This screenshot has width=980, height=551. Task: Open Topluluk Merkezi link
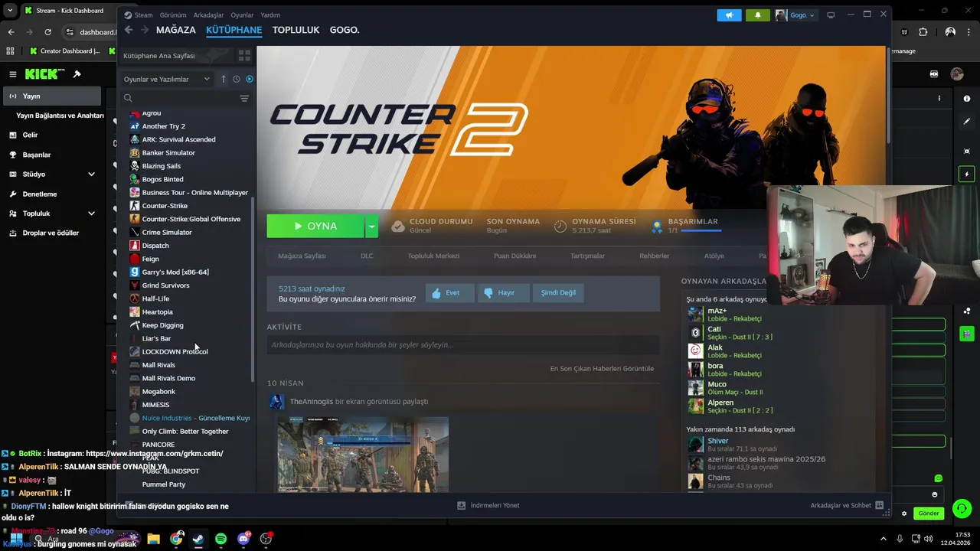click(433, 256)
